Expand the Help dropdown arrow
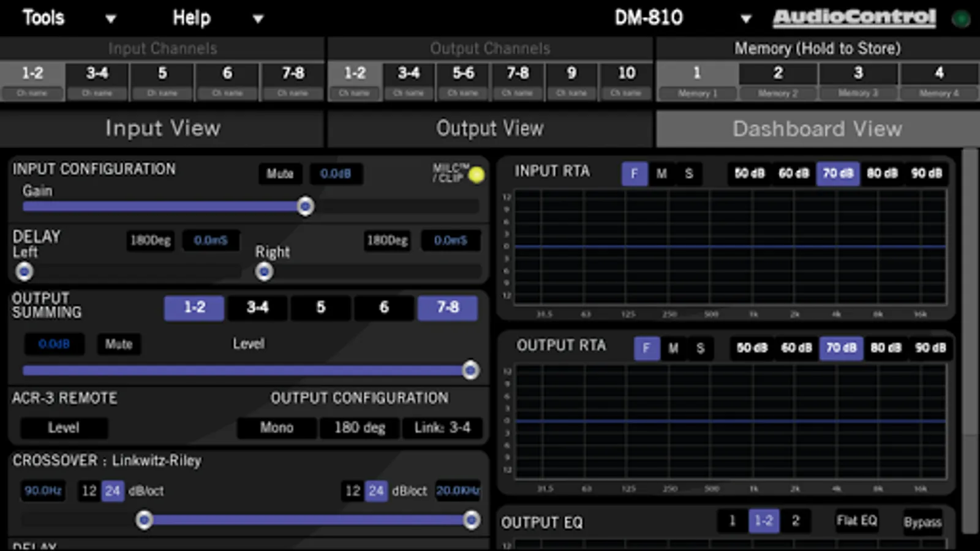 [258, 19]
